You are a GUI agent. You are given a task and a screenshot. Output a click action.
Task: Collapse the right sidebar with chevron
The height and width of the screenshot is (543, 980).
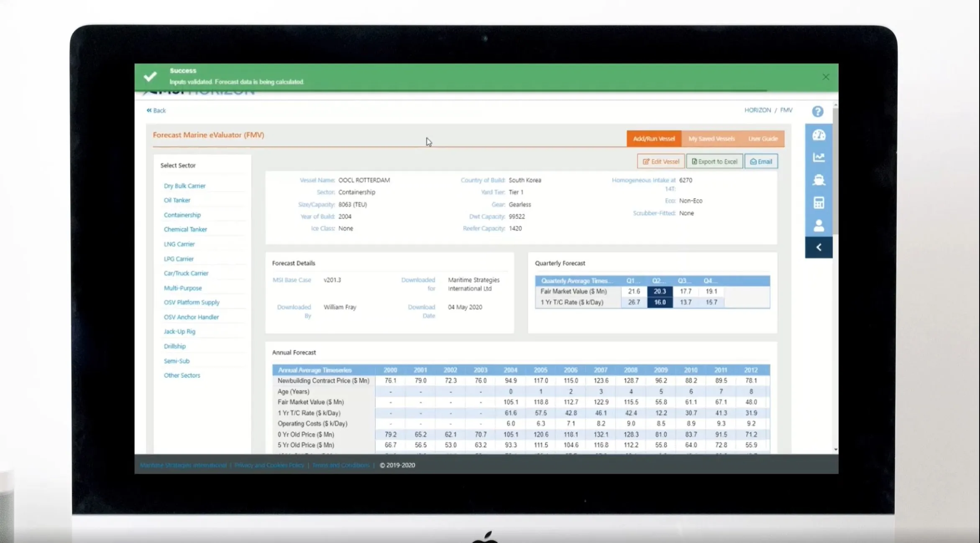(819, 247)
